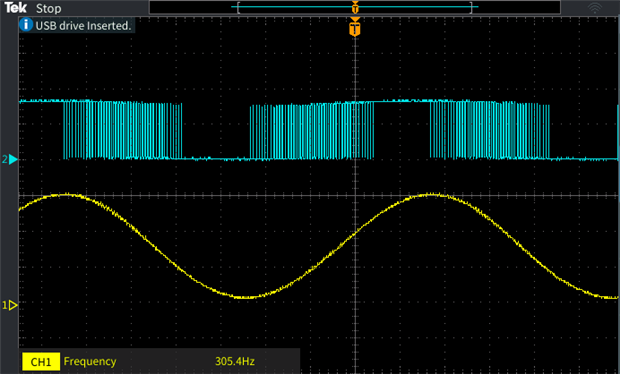Select channel 1 ground reference marker
620x374 pixels.
(10, 305)
